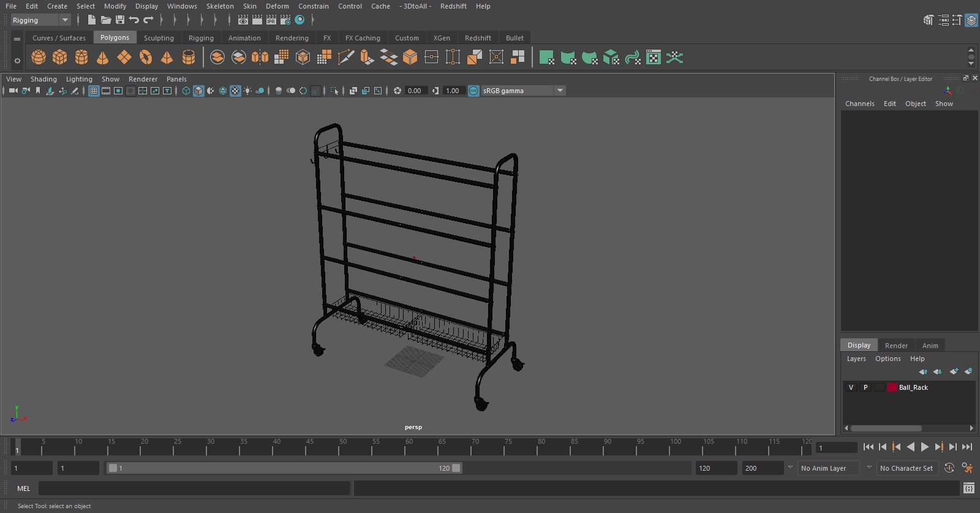Screen dimensions: 980x513
Task: Click the layer editor horizontal scrollbar
Action: pos(886,428)
